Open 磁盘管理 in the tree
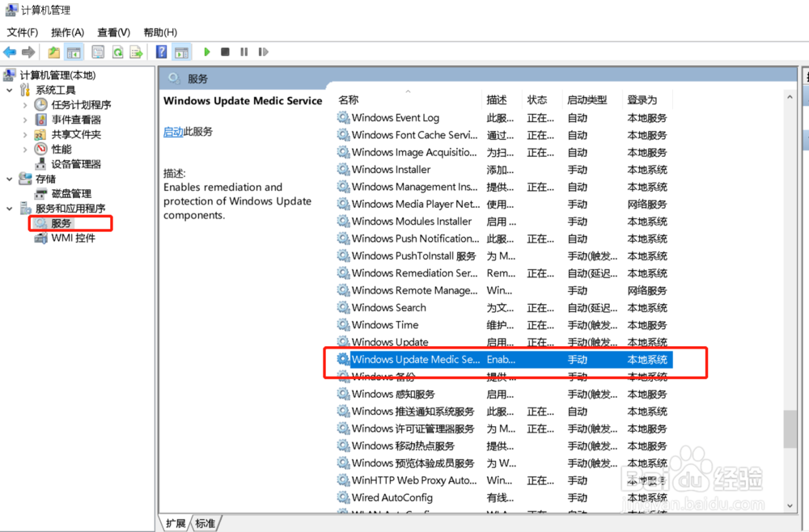 [x=71, y=194]
